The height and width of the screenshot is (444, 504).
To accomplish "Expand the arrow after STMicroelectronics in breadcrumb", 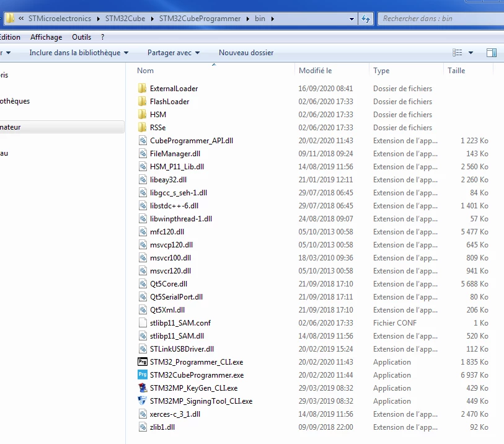I will (x=99, y=19).
